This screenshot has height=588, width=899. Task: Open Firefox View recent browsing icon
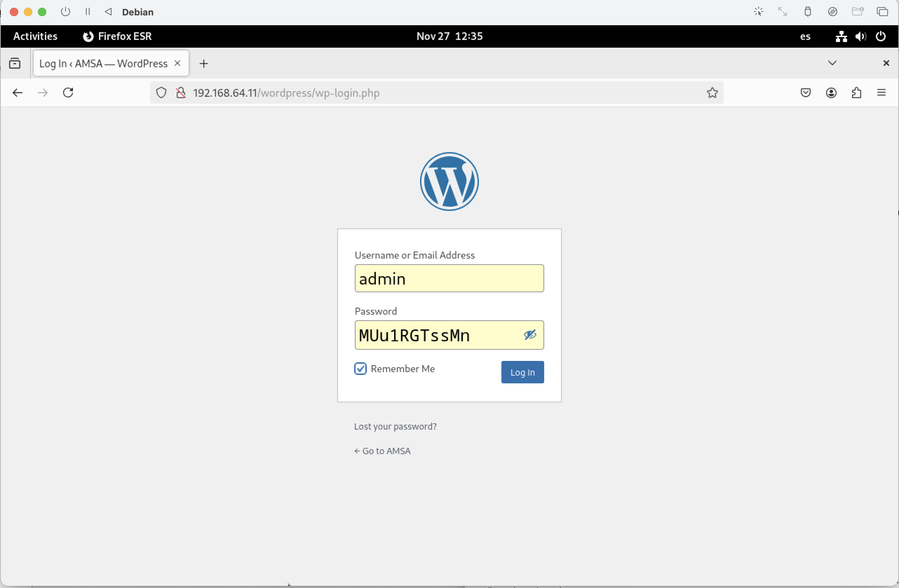(x=15, y=63)
